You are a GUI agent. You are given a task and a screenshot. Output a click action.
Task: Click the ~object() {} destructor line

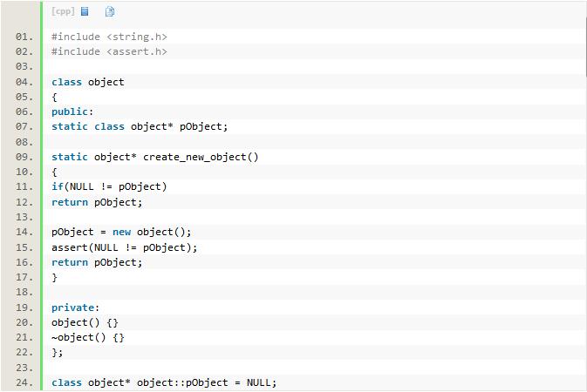pyautogui.click(x=87, y=337)
